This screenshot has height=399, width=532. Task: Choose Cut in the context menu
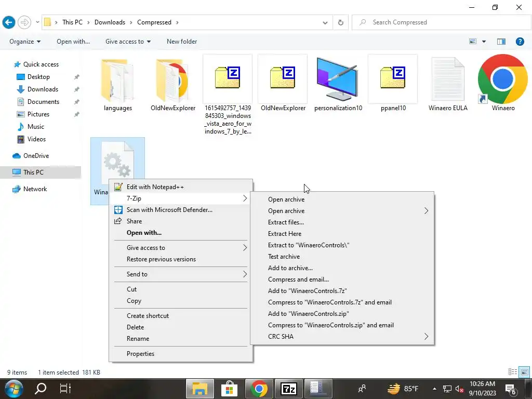[x=181, y=289]
